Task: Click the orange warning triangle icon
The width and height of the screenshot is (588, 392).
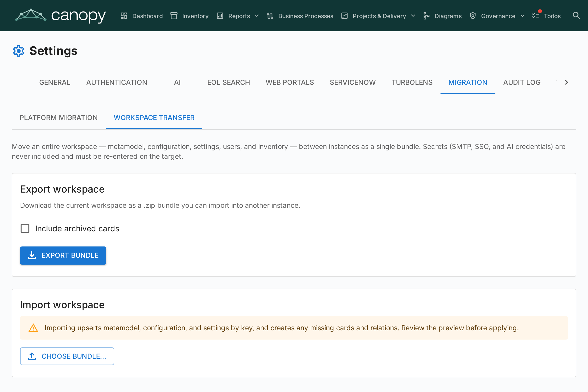Action: pos(33,328)
